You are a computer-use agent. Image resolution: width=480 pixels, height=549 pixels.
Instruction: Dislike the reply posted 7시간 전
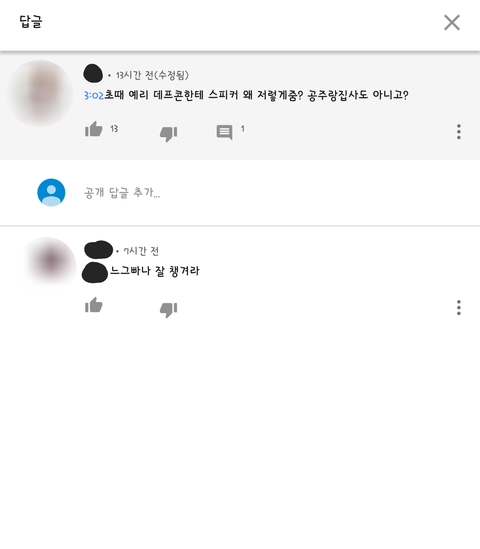point(168,310)
